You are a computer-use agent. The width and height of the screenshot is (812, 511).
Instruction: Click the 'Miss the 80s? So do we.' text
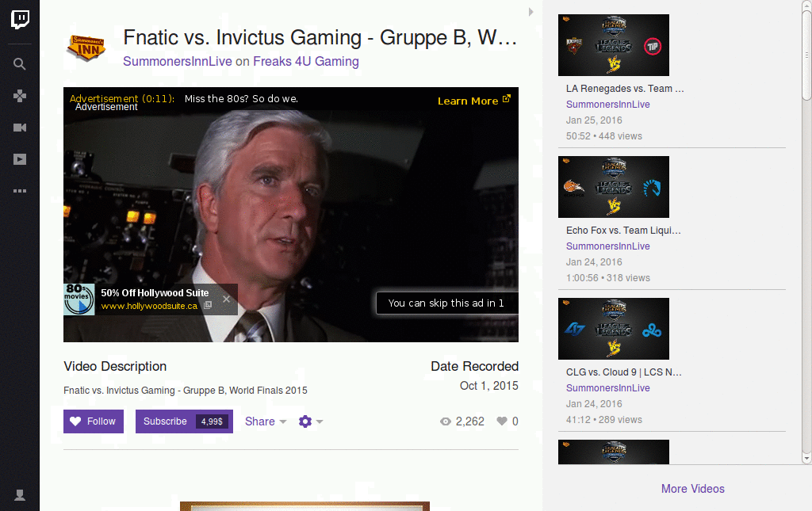pos(241,99)
